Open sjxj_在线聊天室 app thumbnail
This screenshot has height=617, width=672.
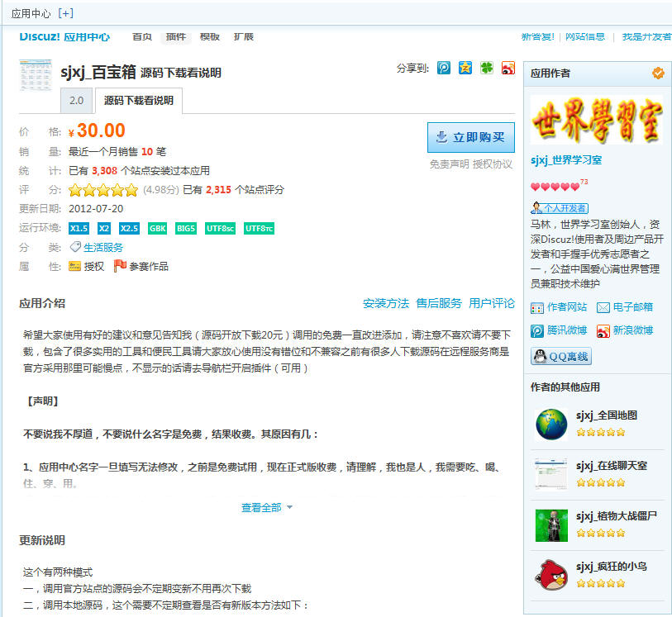551,474
